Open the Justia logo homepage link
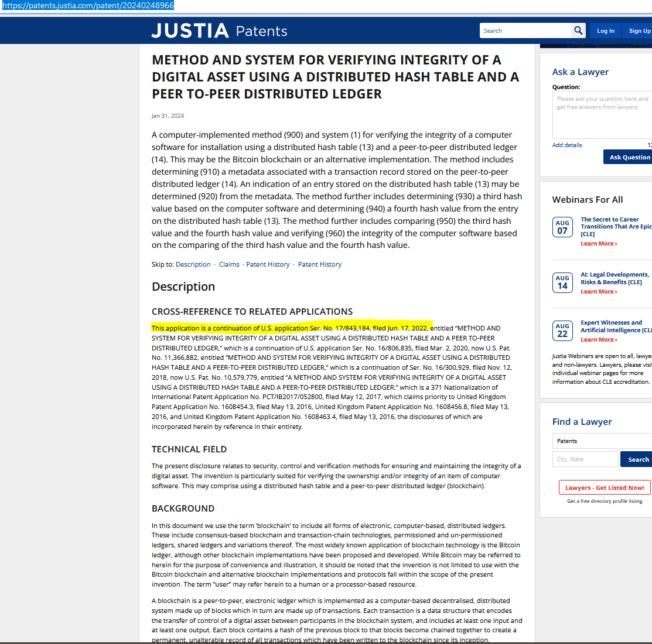Viewport: 652px width, 644px height. pos(190,31)
